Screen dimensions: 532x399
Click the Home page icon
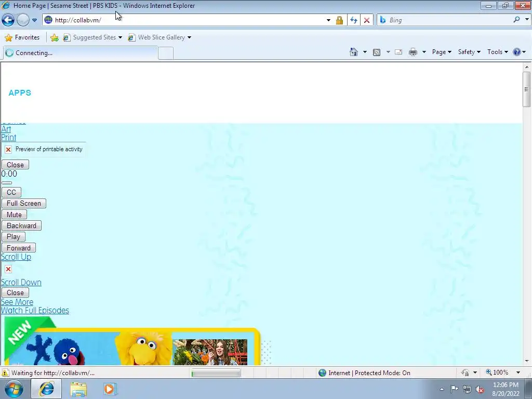[x=353, y=52]
